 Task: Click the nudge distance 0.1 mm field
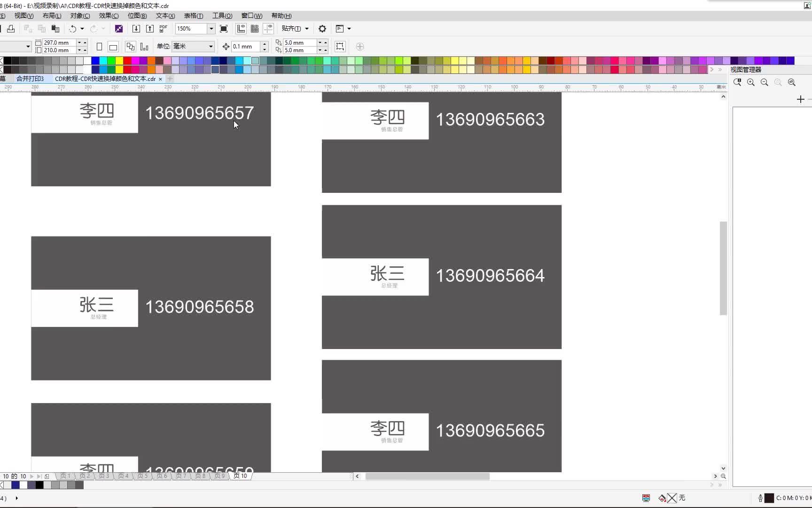pos(246,47)
